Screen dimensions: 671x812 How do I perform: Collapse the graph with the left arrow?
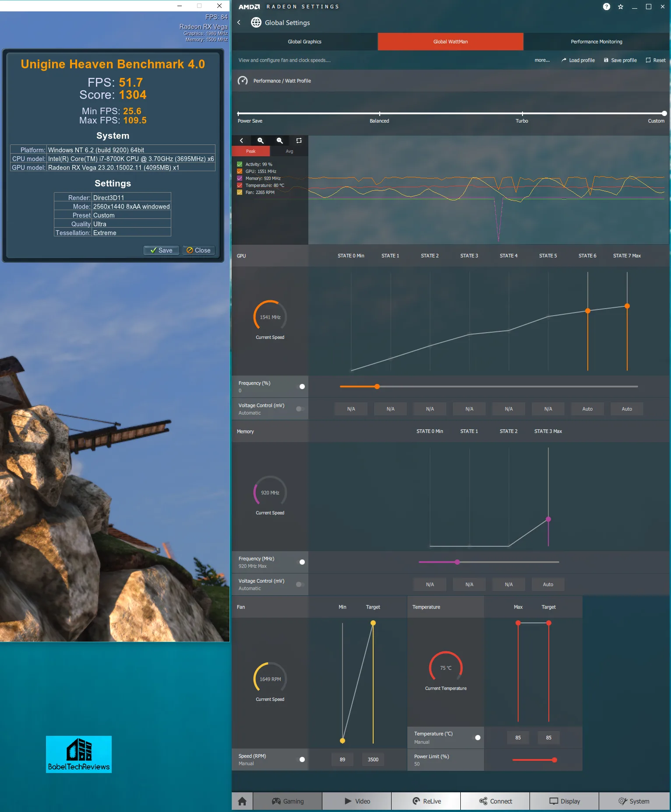click(241, 141)
